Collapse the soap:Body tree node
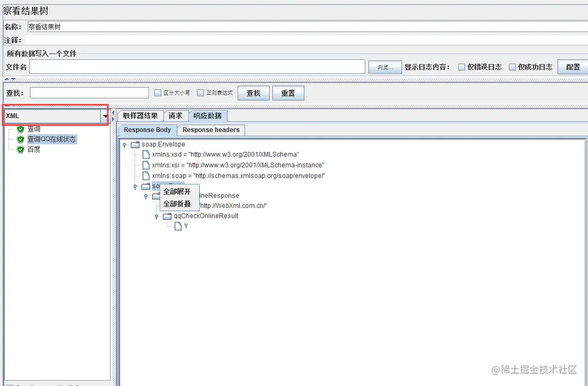This screenshot has width=588, height=386. click(x=135, y=187)
